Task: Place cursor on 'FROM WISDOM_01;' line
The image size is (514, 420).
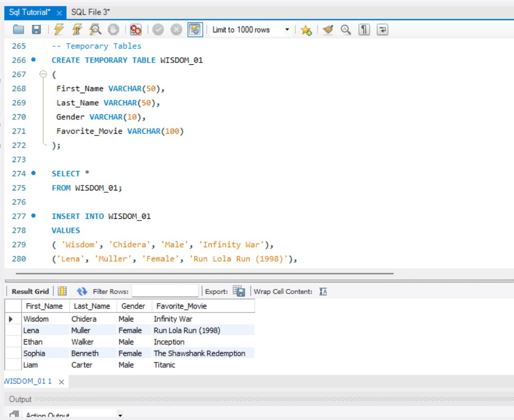Action: (x=87, y=188)
